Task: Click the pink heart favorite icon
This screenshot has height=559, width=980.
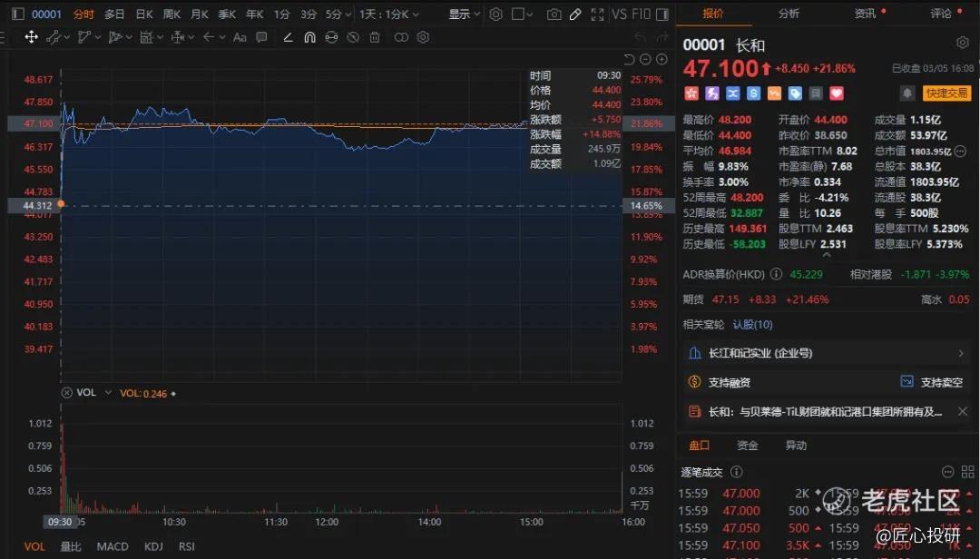Action: (x=837, y=93)
